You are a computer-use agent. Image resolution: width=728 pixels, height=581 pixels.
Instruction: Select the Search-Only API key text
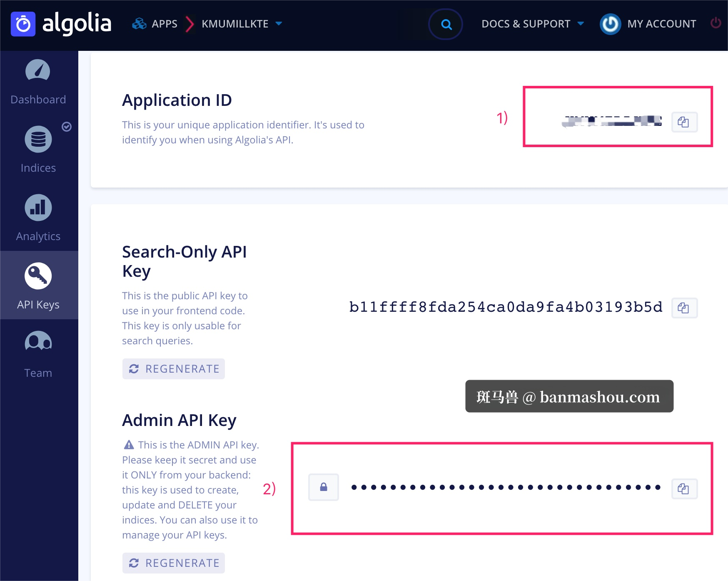pos(506,307)
